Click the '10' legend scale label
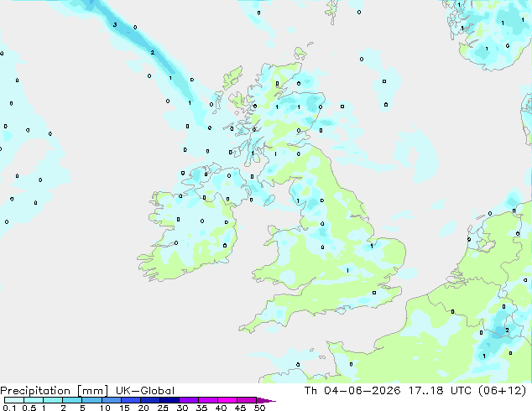Screen dimensions: 532x411 (105, 408)
